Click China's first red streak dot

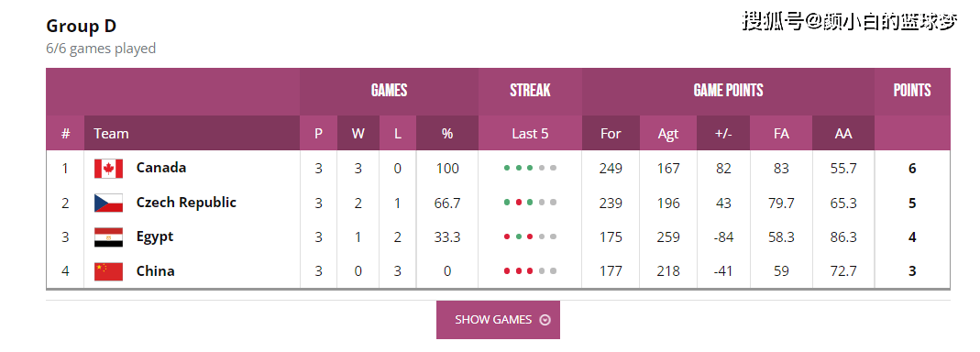pyautogui.click(x=507, y=271)
